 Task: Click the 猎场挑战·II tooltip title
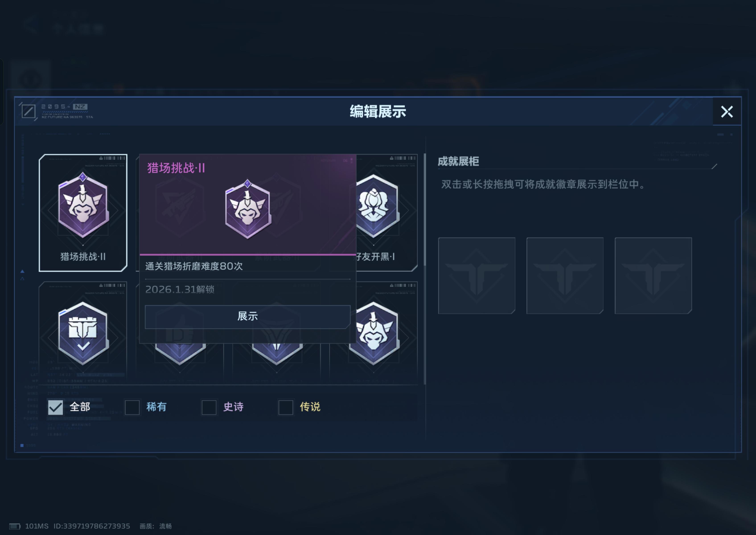coord(176,168)
